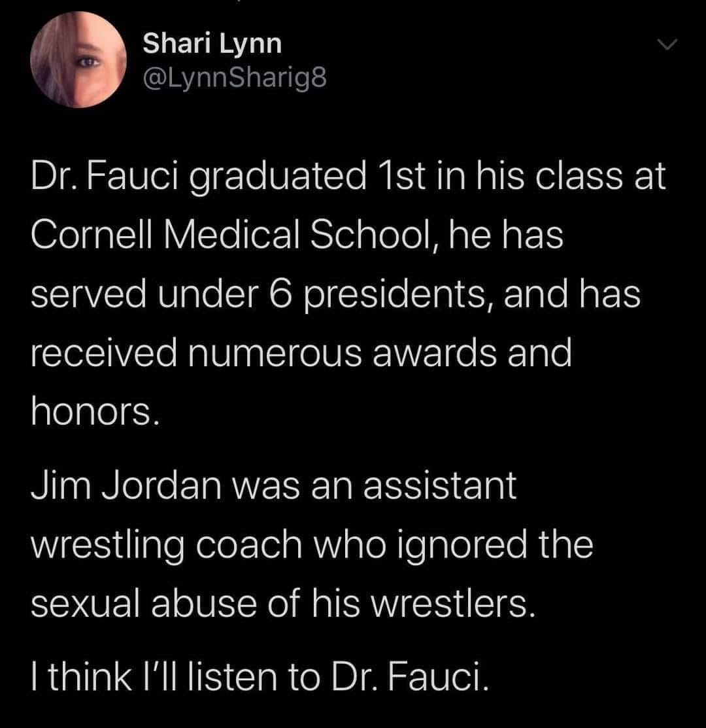Click the word 'honors.' ending the first paragraph

coord(95,412)
